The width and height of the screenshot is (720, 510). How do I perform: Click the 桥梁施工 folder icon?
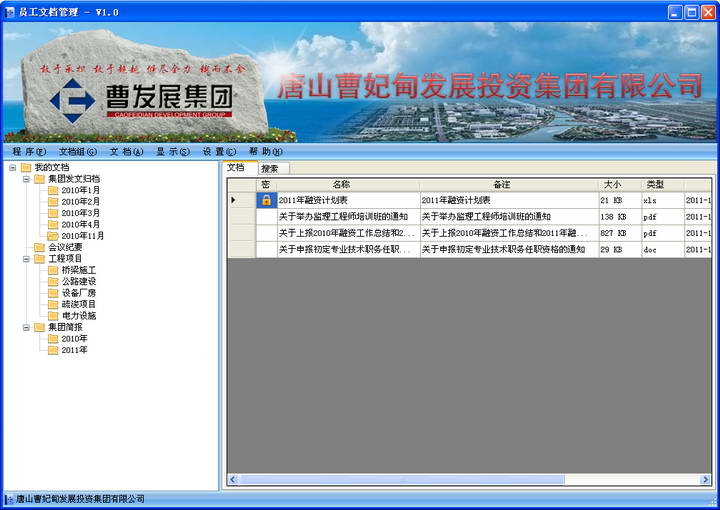coord(53,270)
